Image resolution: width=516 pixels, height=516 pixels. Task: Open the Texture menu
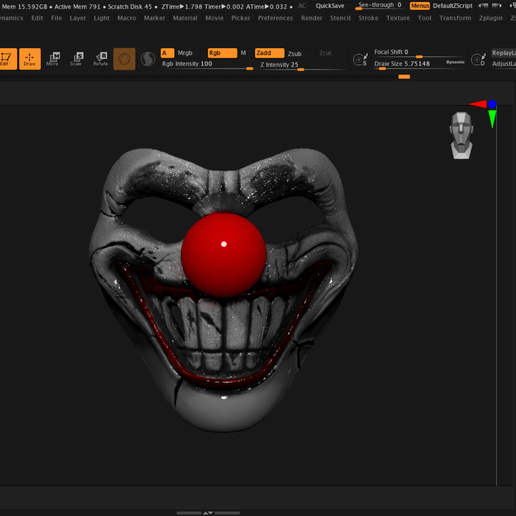coord(398,18)
